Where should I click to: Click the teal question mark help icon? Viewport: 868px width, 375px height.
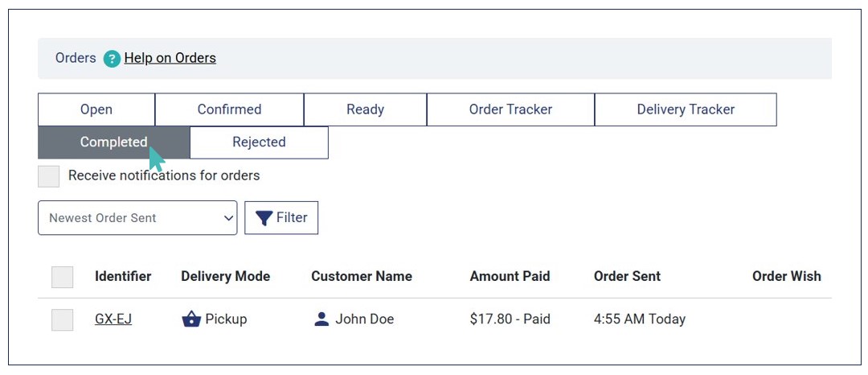pyautogui.click(x=112, y=59)
